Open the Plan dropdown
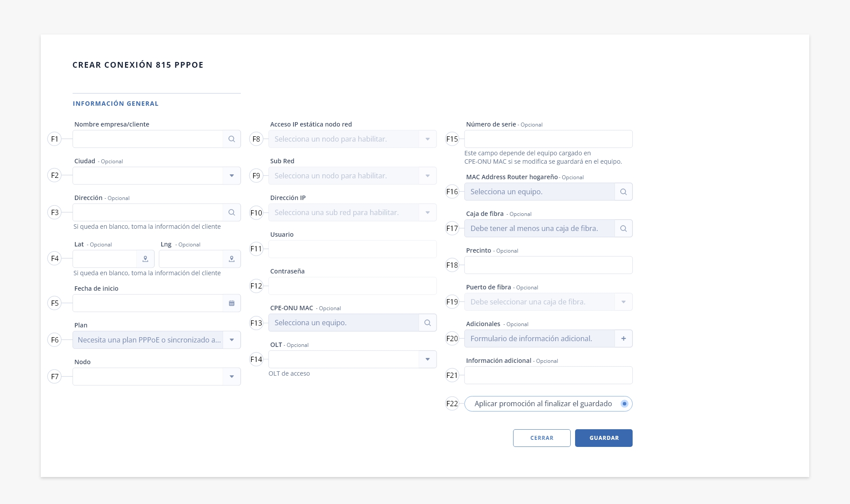The image size is (850, 504). coord(232,340)
